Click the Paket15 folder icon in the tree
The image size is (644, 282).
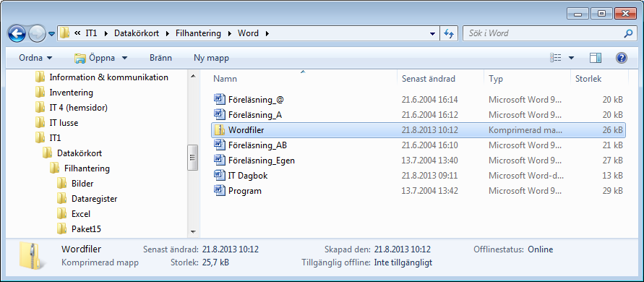point(61,229)
